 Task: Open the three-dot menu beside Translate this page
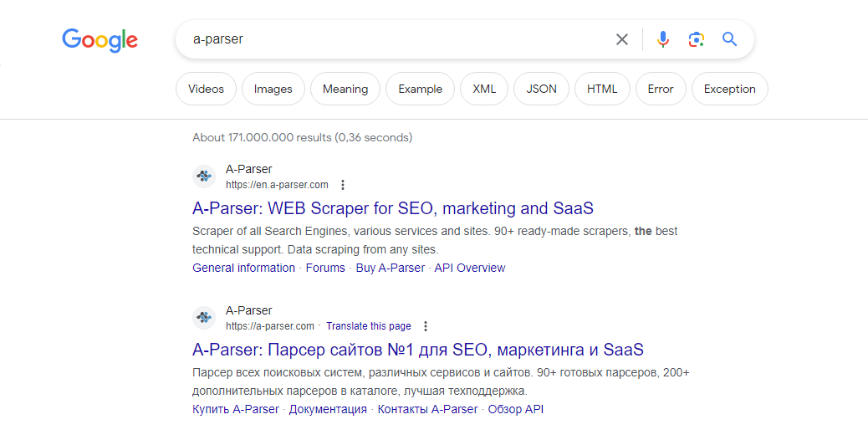click(425, 326)
